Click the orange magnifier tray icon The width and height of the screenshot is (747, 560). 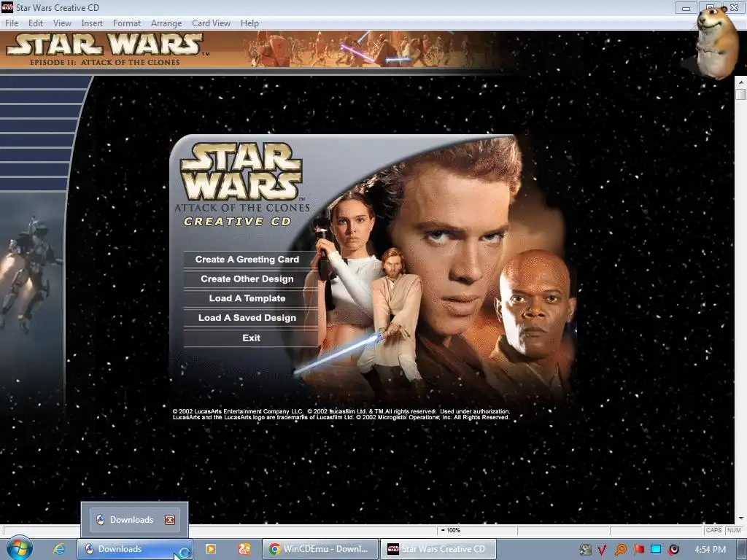tap(620, 550)
